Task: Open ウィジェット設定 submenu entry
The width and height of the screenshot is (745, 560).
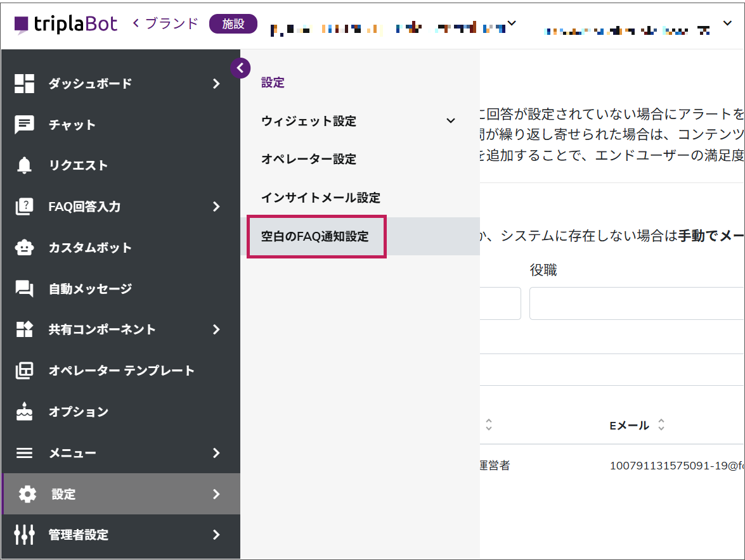Action: pos(309,121)
